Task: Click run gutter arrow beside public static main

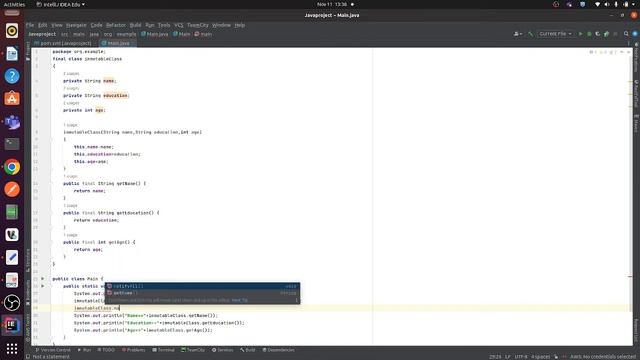Action: coord(42,286)
